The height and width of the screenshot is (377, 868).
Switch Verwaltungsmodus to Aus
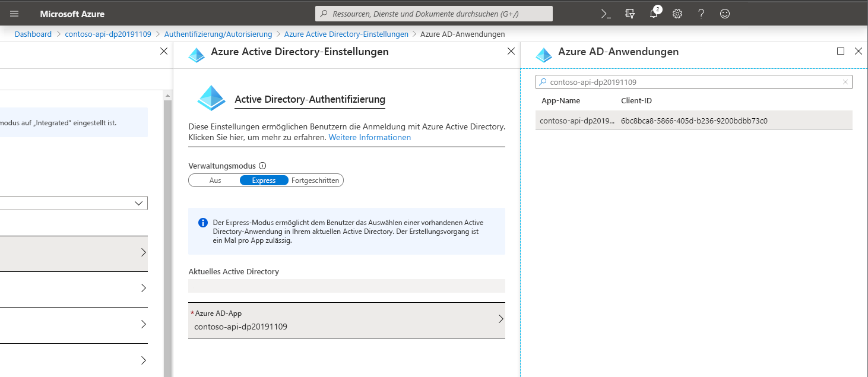point(215,180)
